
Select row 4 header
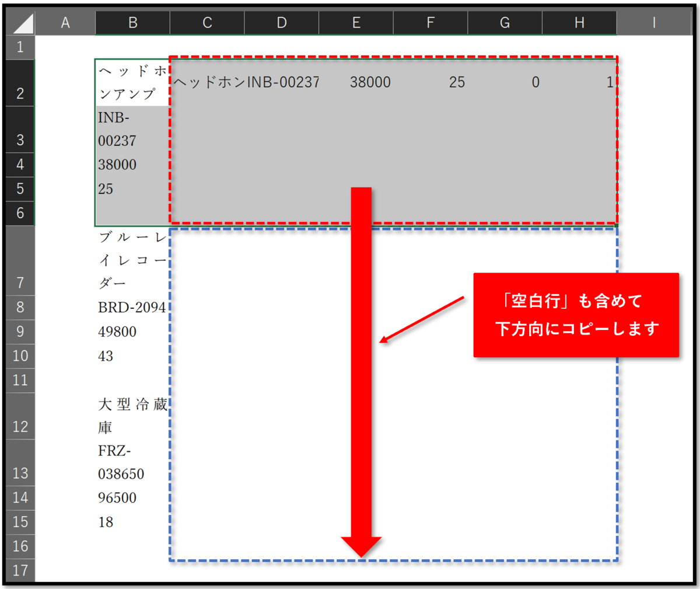20,165
